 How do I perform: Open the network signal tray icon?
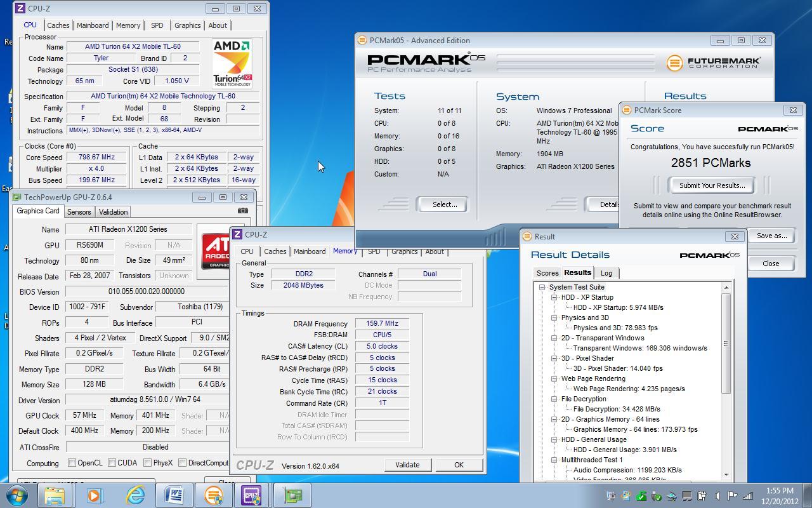pos(748,496)
